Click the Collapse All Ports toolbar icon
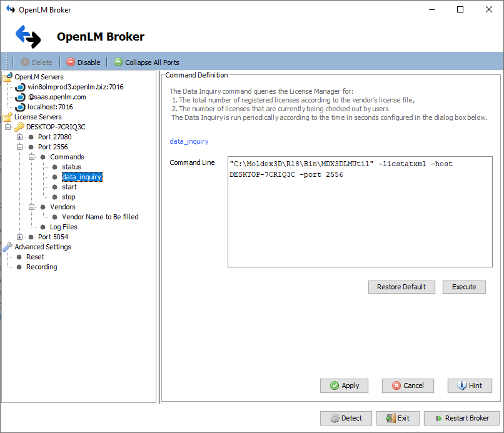The width and height of the screenshot is (504, 433). click(118, 62)
